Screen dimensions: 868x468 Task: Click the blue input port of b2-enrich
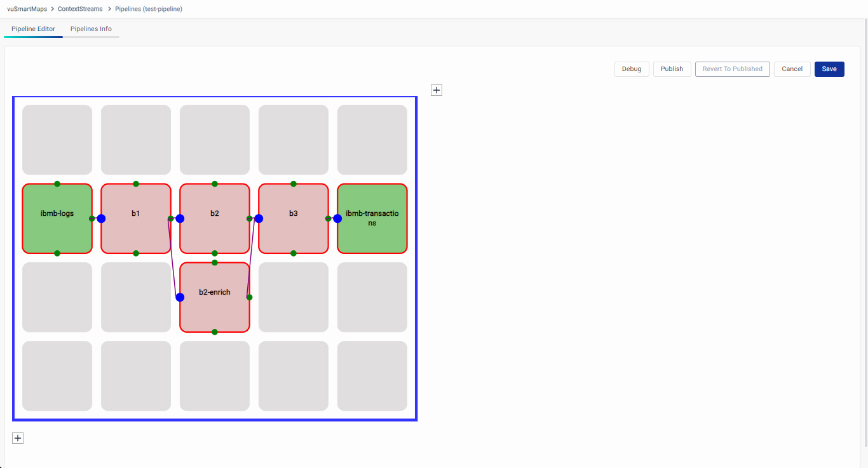click(180, 297)
